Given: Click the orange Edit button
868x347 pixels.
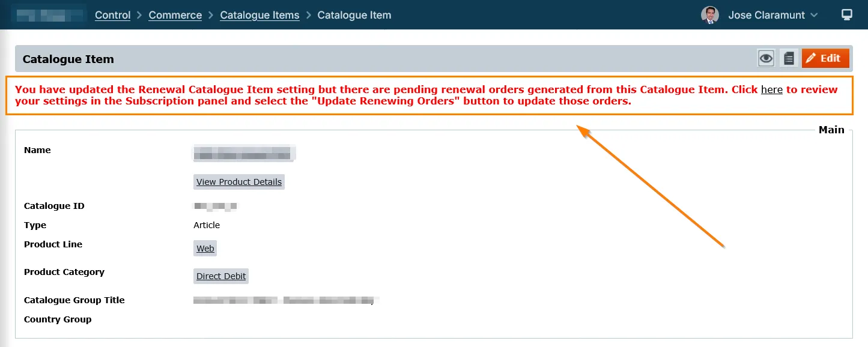Looking at the screenshot, I should [825, 58].
